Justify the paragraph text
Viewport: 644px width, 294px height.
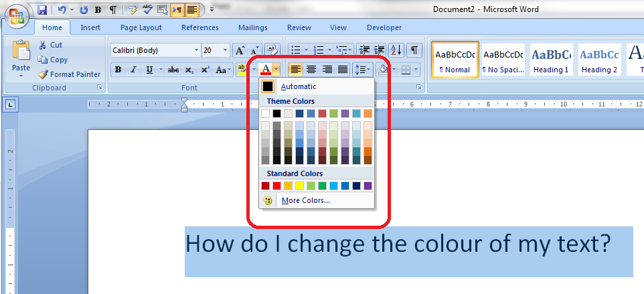click(x=343, y=70)
